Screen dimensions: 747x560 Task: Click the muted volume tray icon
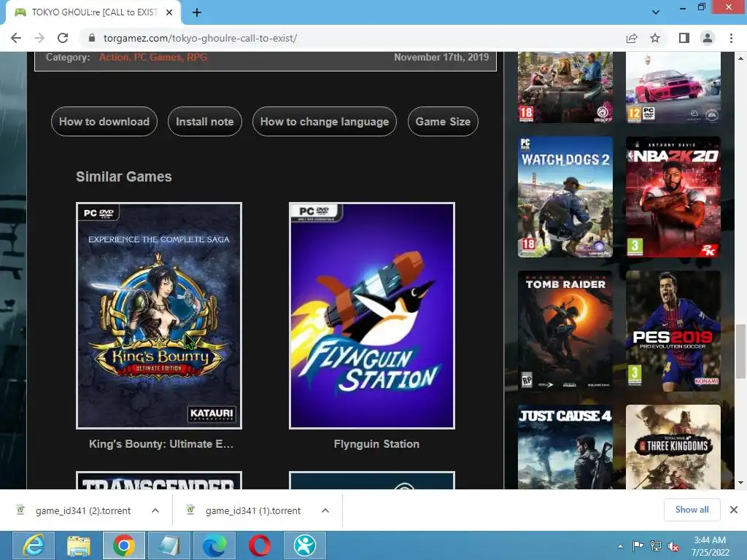(x=673, y=547)
